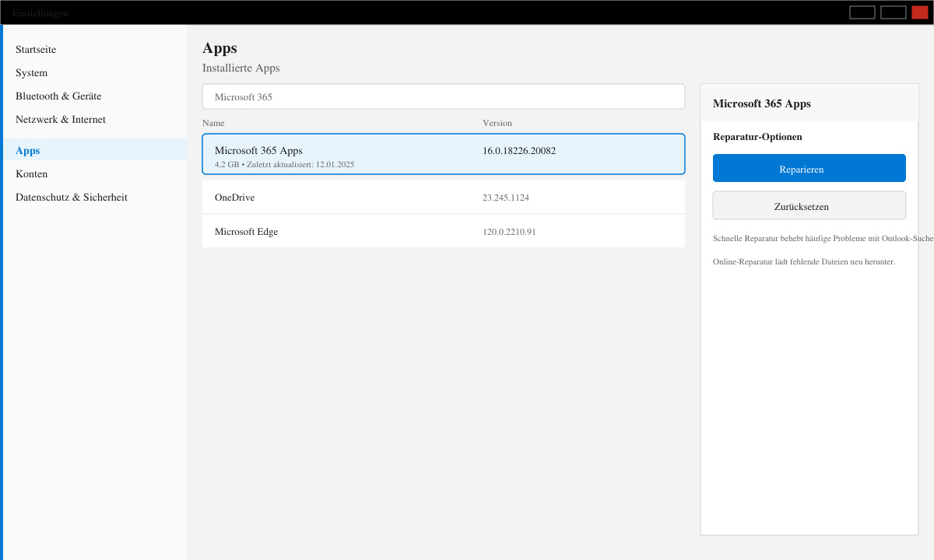934x560 pixels.
Task: Click the Reparatur-Optionen heading
Action: click(x=757, y=137)
